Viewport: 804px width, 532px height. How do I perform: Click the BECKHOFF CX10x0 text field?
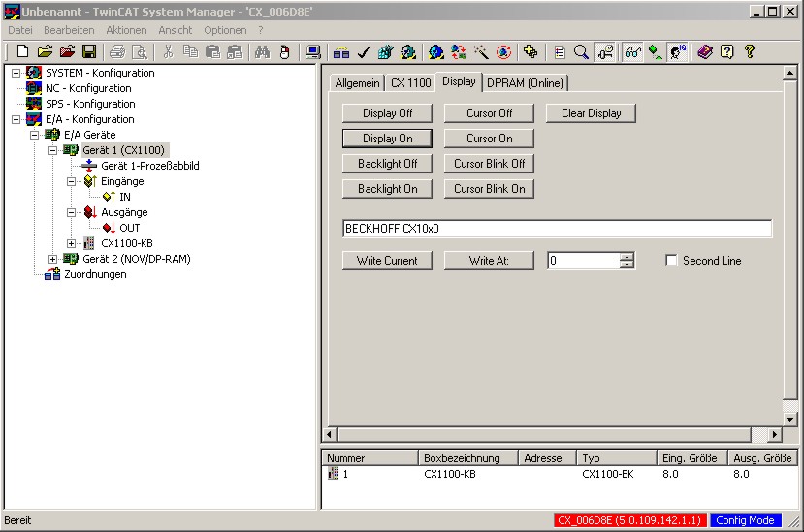tap(557, 229)
